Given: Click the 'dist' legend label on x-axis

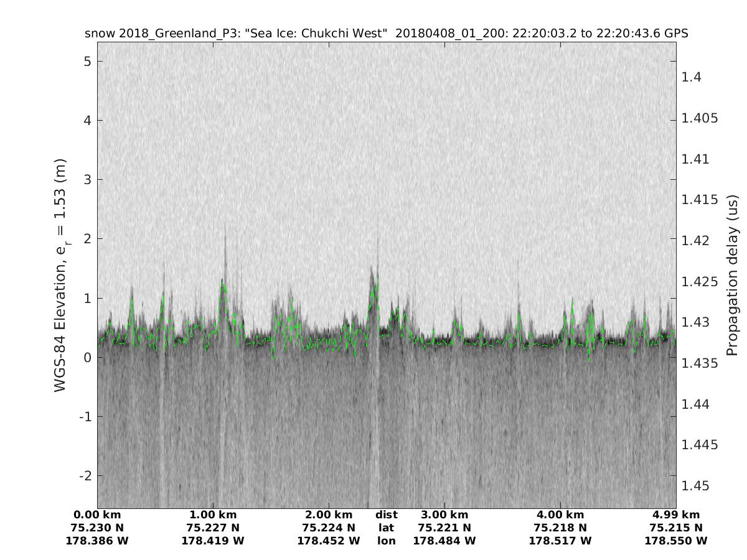Looking at the screenshot, I should [x=387, y=515].
